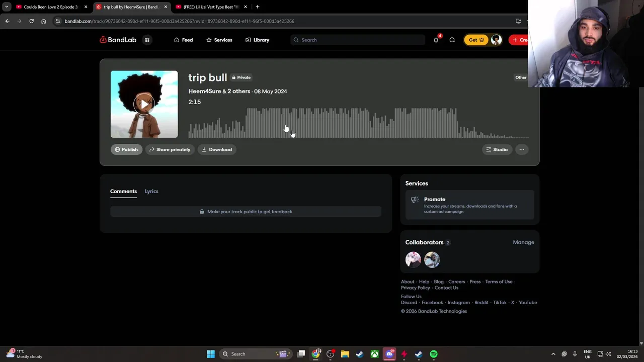The height and width of the screenshot is (362, 644).
Task: Open the track in Studio
Action: [x=497, y=149]
